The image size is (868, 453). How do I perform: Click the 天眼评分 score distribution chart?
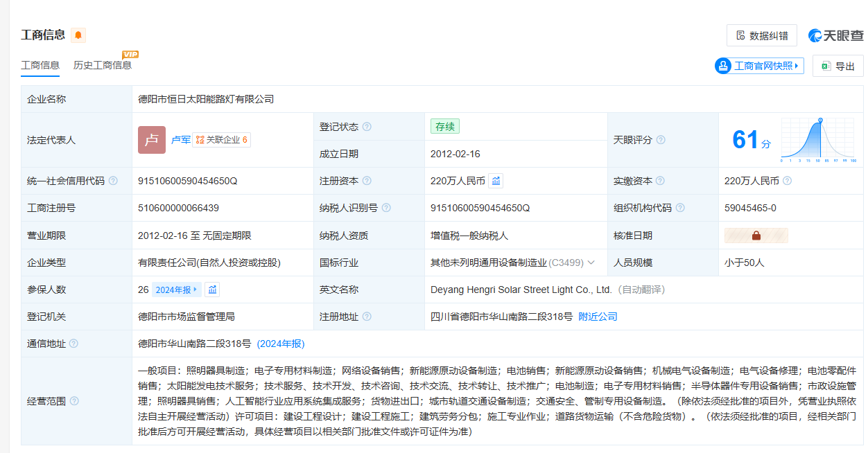(819, 140)
